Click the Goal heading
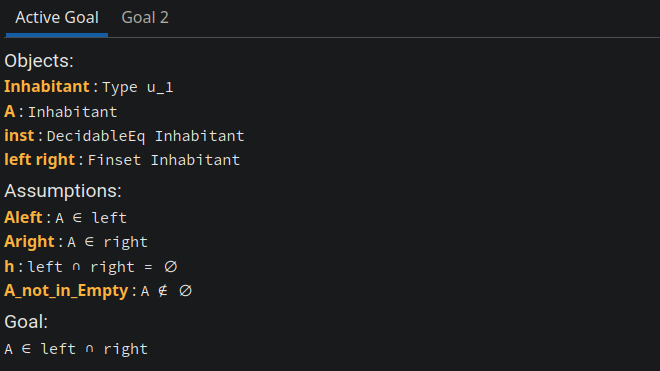The width and height of the screenshot is (660, 371). pos(26,322)
